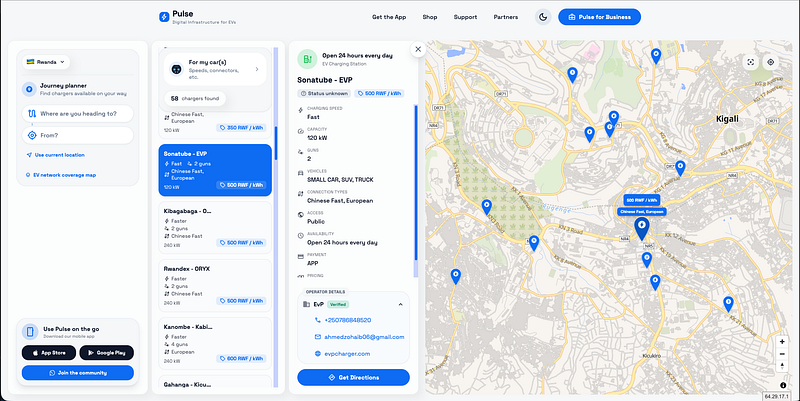Open the Rwandex - ORYX charger card
The height and width of the screenshot is (401, 800).
pyautogui.click(x=215, y=285)
